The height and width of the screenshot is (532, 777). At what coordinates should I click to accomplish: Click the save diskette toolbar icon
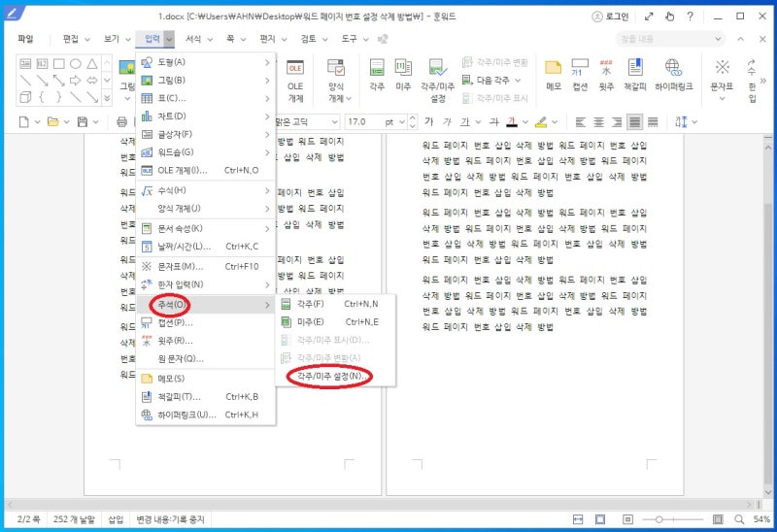(83, 122)
